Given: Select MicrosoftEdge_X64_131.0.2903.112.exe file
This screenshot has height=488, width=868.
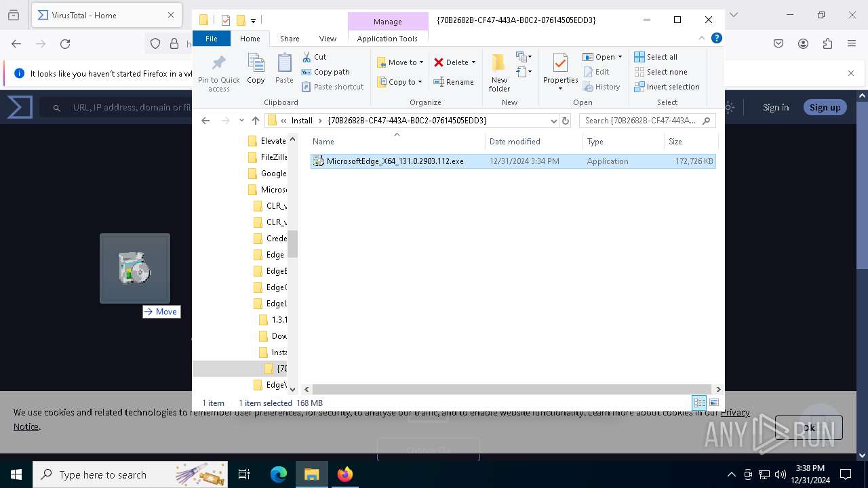Looking at the screenshot, I should click(513, 161).
